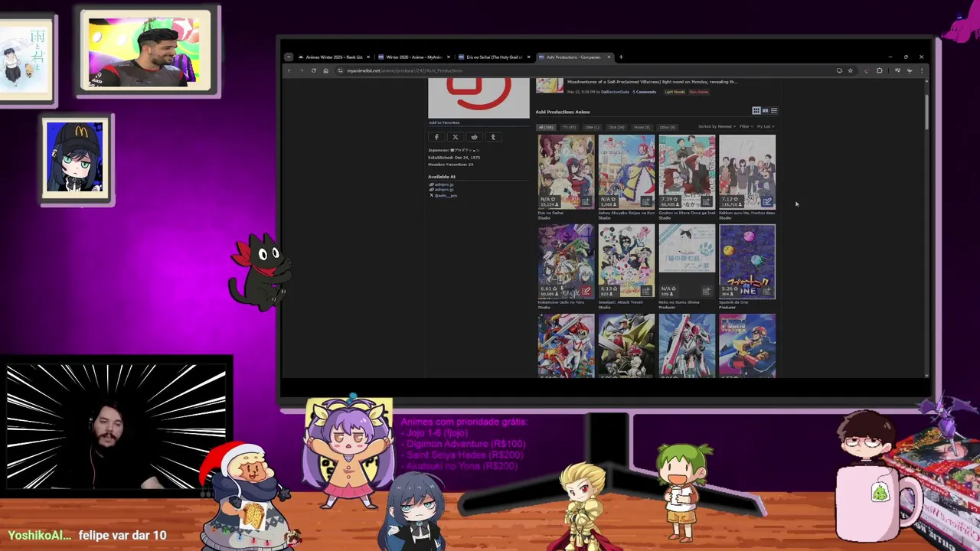
Task: Filter anime by Other (9)
Action: pyautogui.click(x=668, y=127)
